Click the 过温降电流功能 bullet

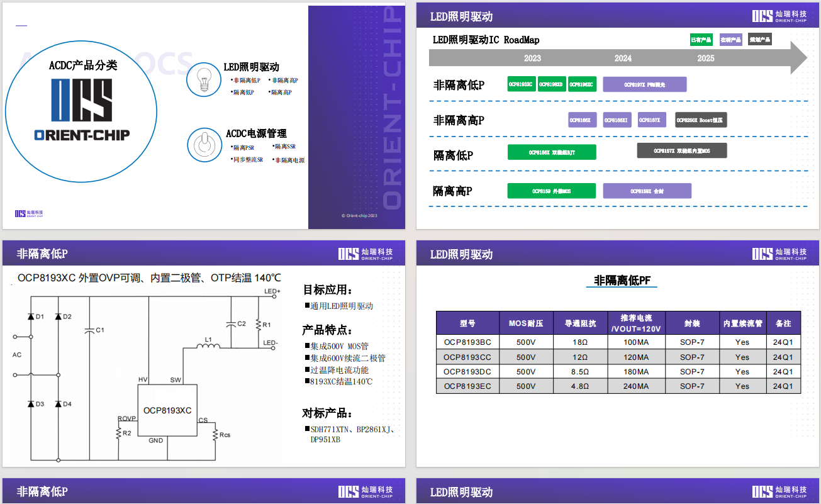[337, 370]
